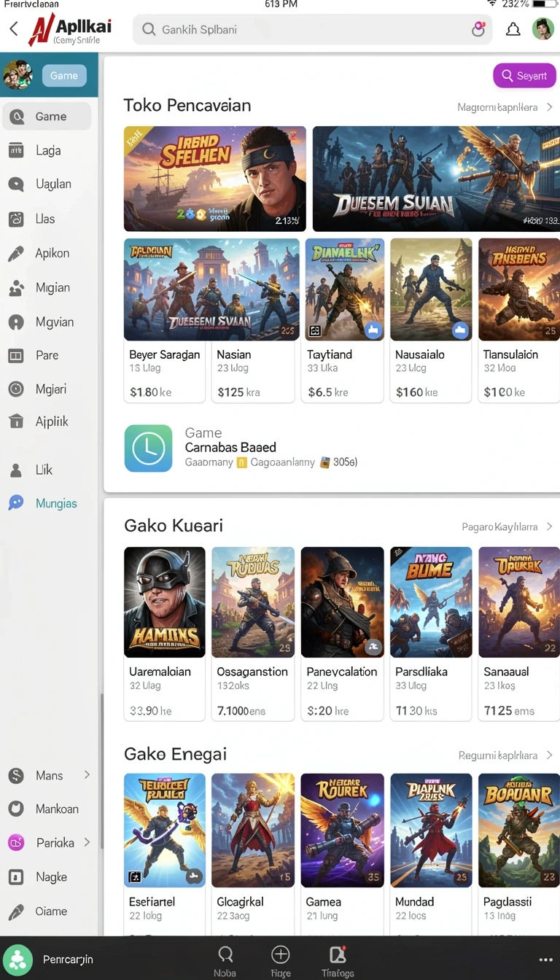Click the Pare sidebar icon
Image resolution: width=560 pixels, height=980 pixels.
pyautogui.click(x=16, y=355)
